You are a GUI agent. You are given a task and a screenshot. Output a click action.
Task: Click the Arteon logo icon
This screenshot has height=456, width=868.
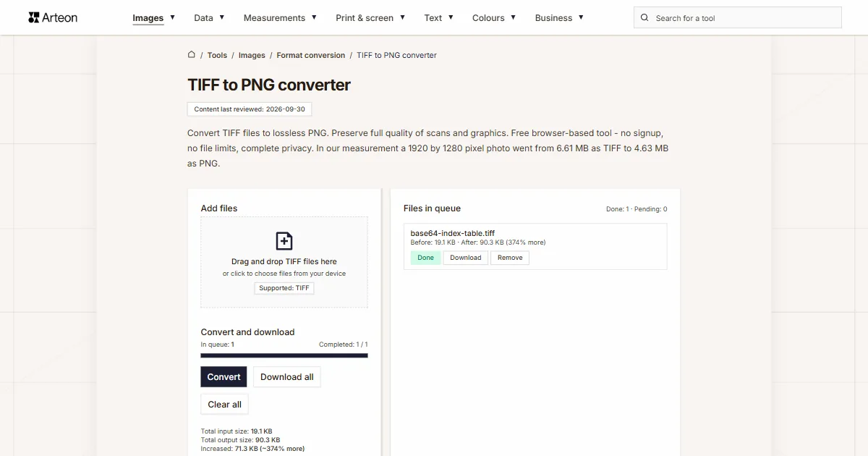pos(34,17)
